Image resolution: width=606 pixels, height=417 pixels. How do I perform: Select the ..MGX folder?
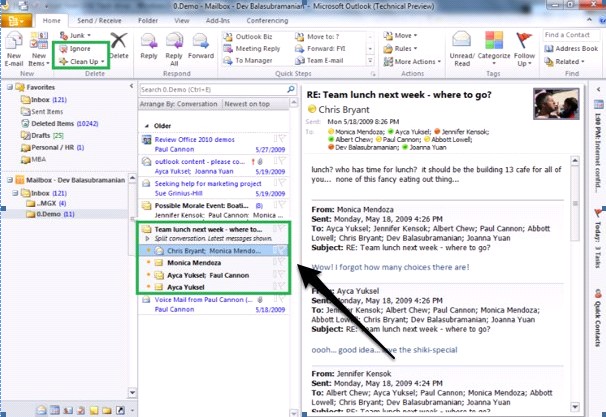(x=46, y=203)
